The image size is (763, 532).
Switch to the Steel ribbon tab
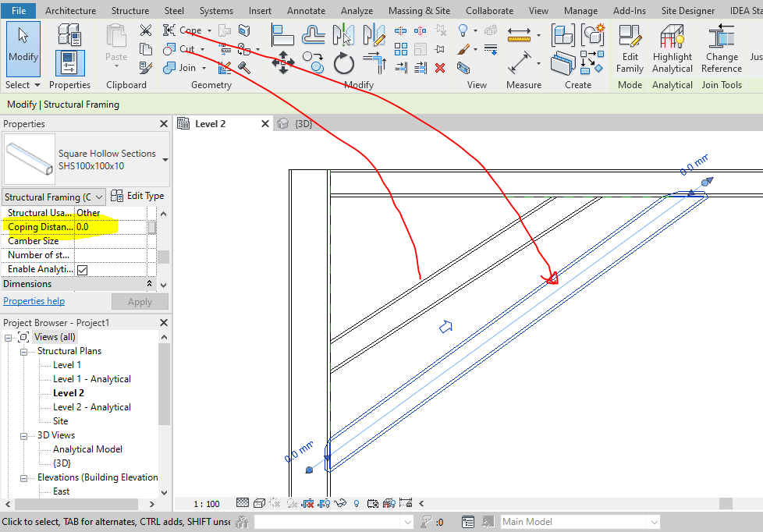pyautogui.click(x=173, y=10)
